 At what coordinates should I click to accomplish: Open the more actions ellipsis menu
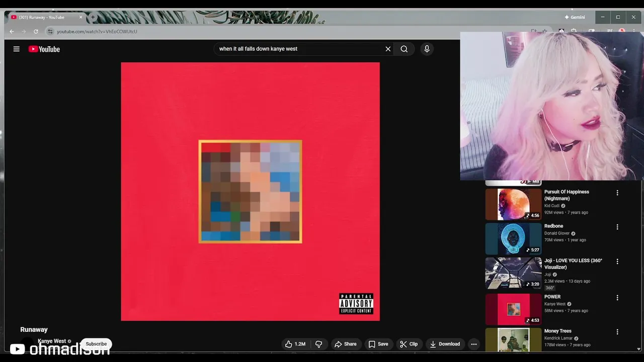(473, 344)
